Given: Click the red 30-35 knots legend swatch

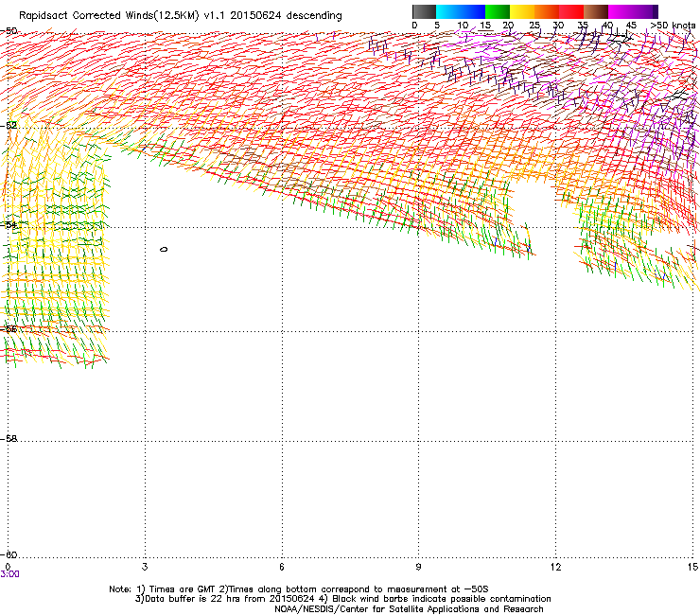Looking at the screenshot, I should tap(571, 11).
